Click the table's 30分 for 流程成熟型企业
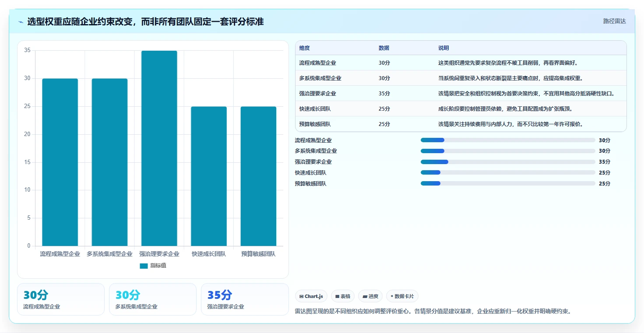 point(384,63)
